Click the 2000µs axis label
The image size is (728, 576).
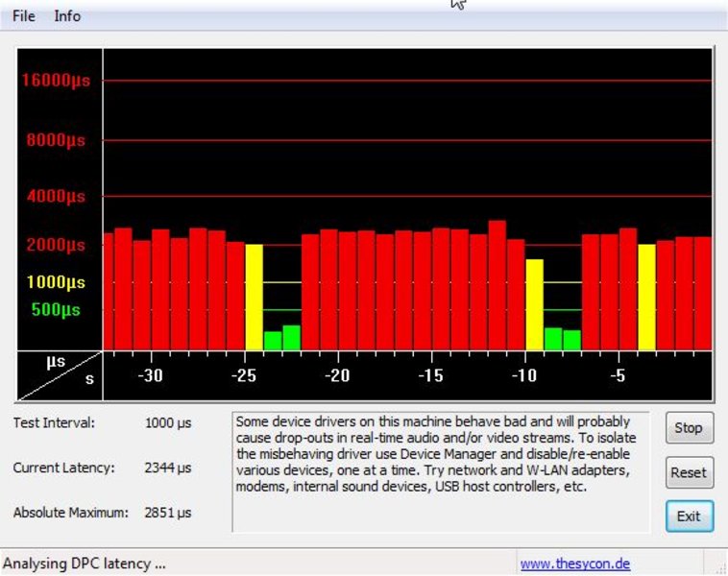pos(56,245)
